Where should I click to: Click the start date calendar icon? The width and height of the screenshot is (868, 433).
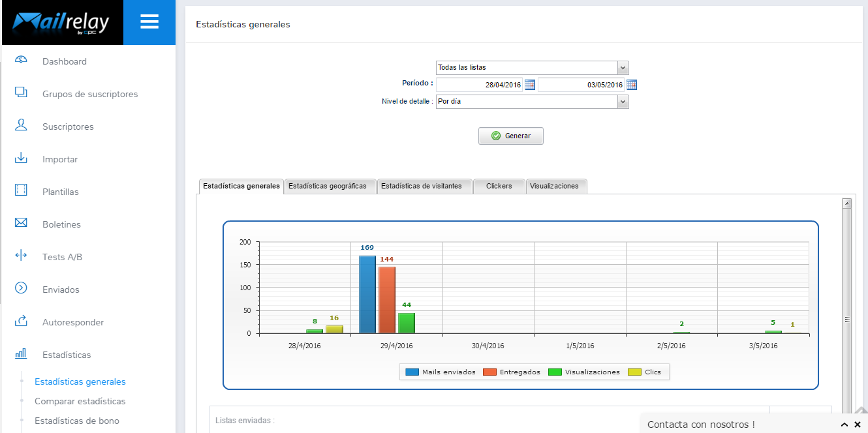point(530,84)
